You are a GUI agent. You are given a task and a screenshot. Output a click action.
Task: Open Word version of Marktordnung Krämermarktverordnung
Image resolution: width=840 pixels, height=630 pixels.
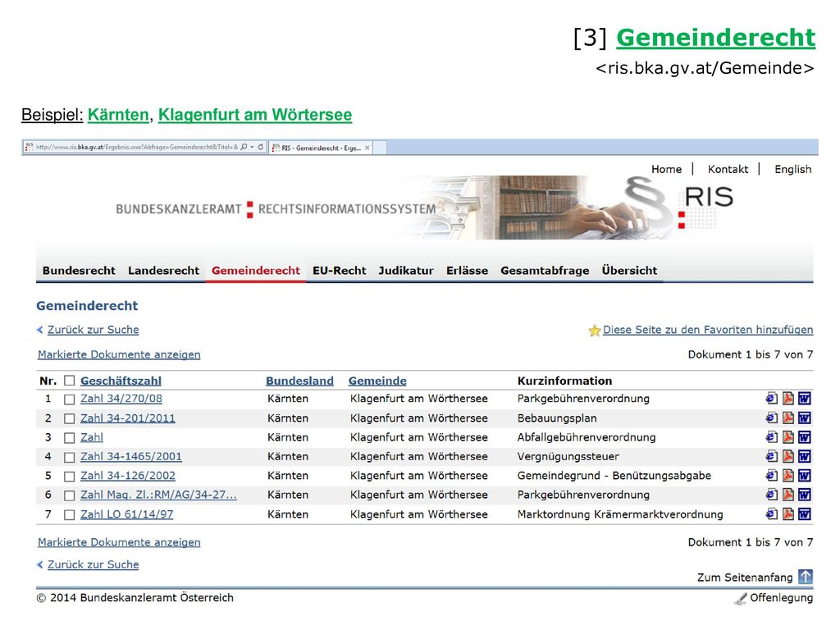(x=805, y=514)
